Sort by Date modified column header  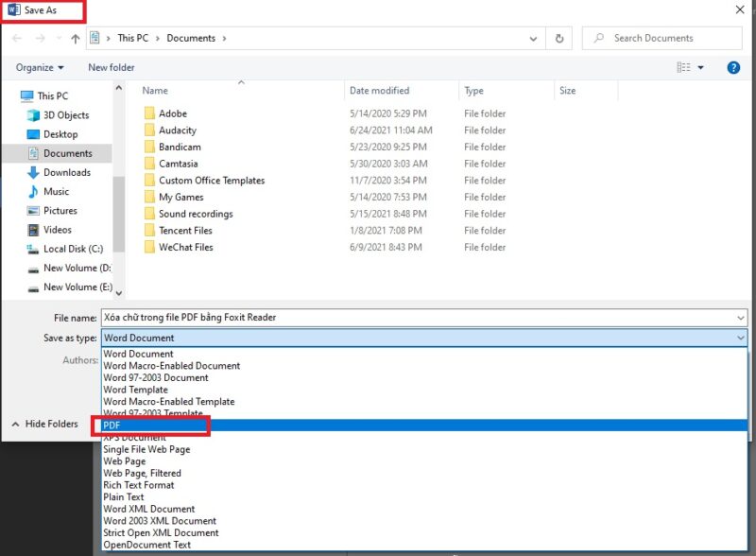[380, 91]
